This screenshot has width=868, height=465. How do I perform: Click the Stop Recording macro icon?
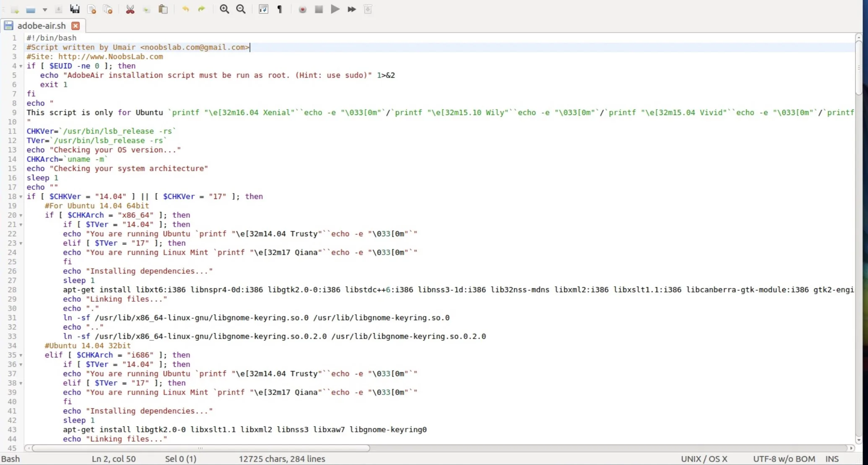(x=319, y=9)
